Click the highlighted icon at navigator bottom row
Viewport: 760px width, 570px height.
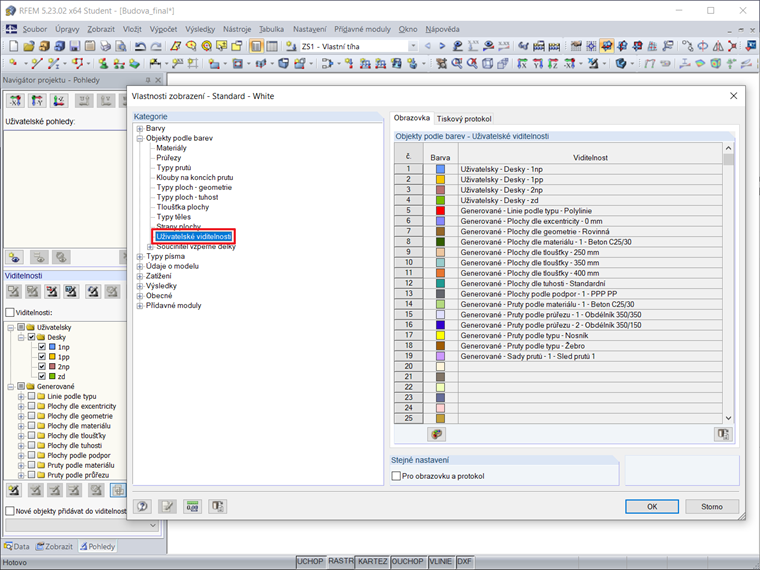click(118, 491)
